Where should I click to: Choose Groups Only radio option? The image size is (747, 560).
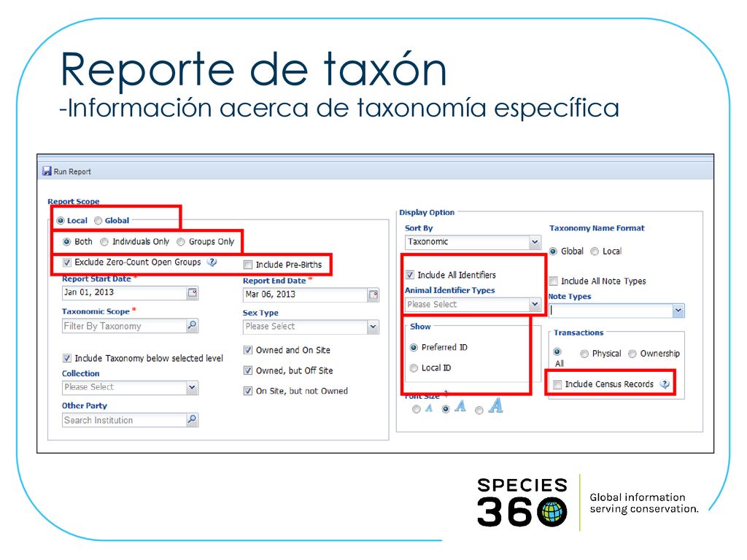181,242
